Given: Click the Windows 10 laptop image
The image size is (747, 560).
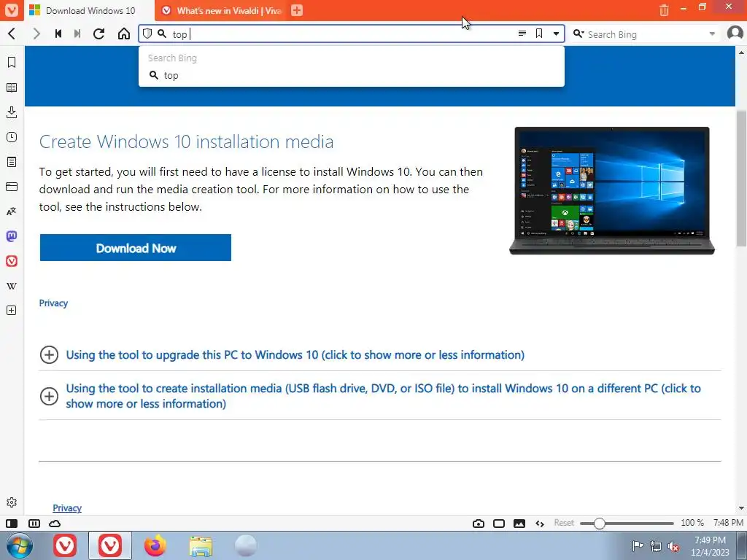Looking at the screenshot, I should click(x=612, y=190).
